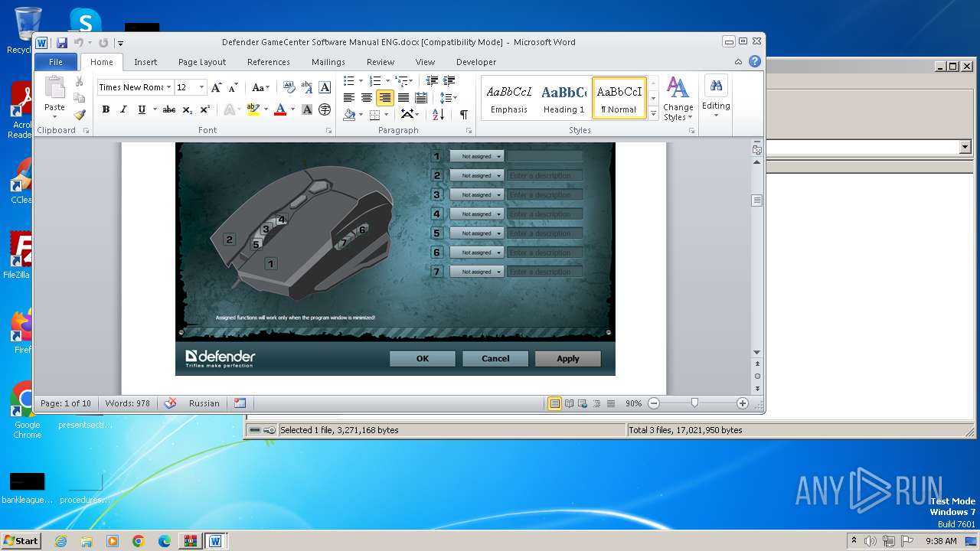980x551 pixels.
Task: Toggle Underline formatting
Action: point(142,109)
